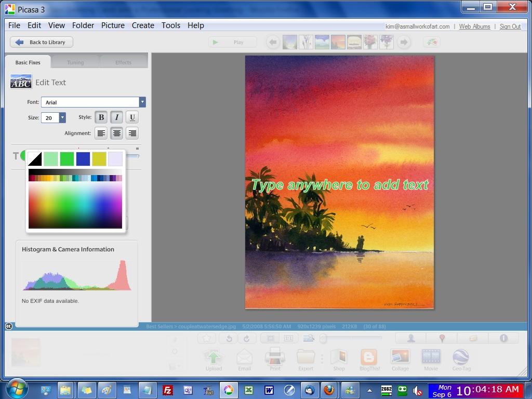Click the Places map pin icon
The height and width of the screenshot is (399, 532).
coord(442,338)
